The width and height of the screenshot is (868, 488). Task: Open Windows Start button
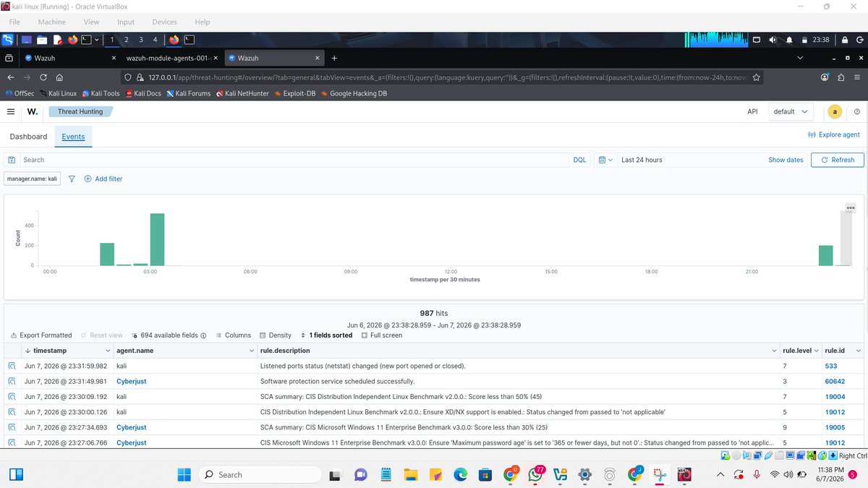click(x=184, y=474)
